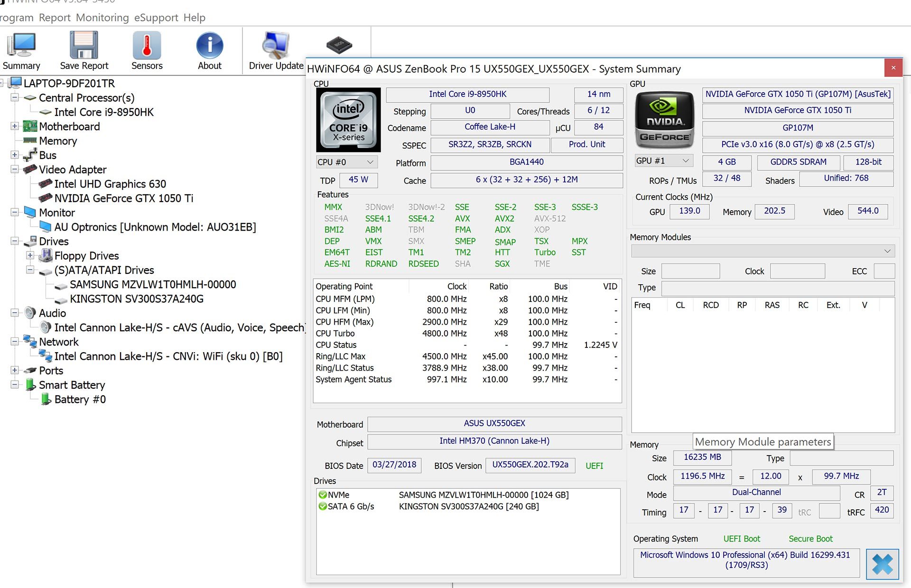The image size is (911, 588).
Task: Select KINGSTON SV300S37A240G tree item
Action: [137, 299]
